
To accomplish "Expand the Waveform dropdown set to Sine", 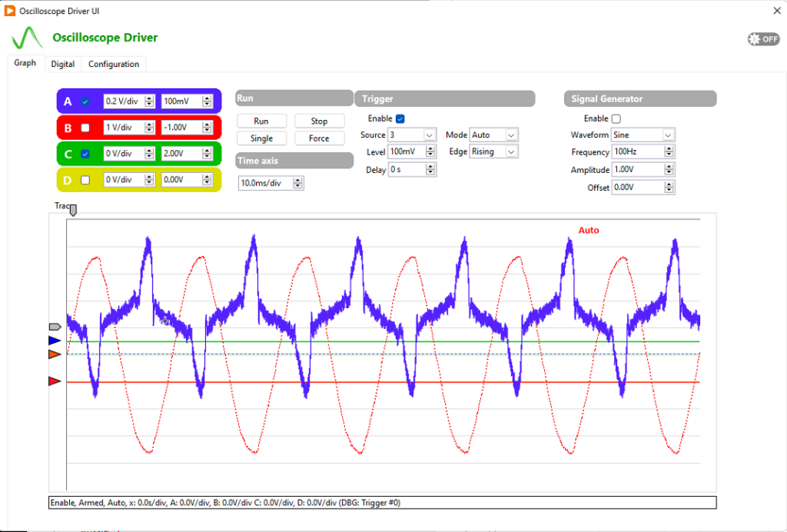I will tap(668, 135).
